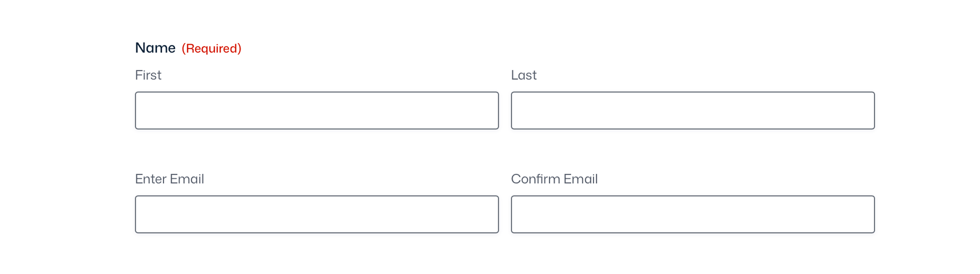This screenshot has height=274, width=980.
Task: Click the Last name input field
Action: pyautogui.click(x=693, y=110)
